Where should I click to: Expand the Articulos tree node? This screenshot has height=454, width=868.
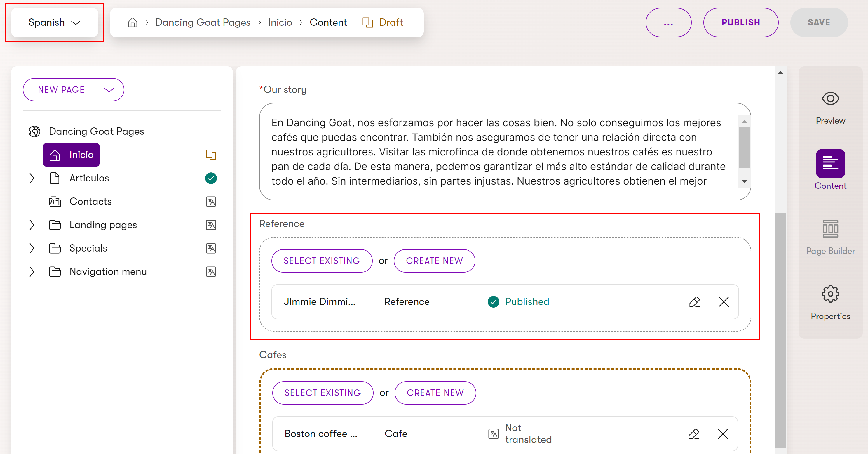tap(32, 178)
